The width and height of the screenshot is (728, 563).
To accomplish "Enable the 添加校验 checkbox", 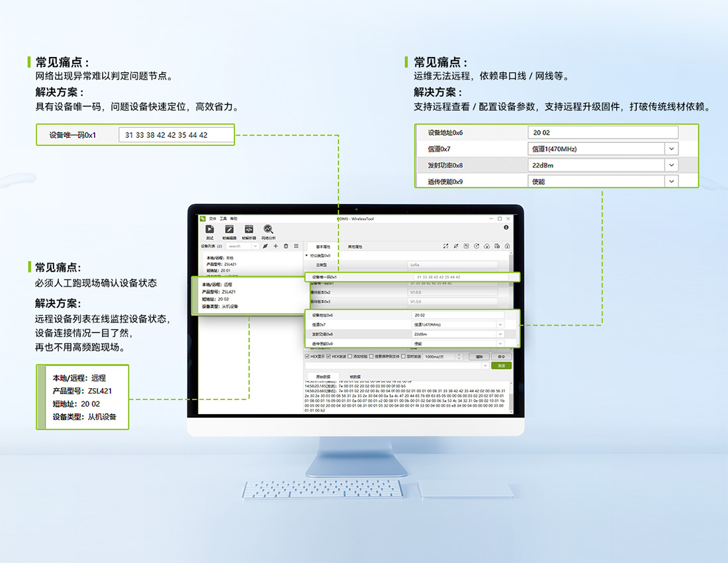I will pyautogui.click(x=350, y=356).
